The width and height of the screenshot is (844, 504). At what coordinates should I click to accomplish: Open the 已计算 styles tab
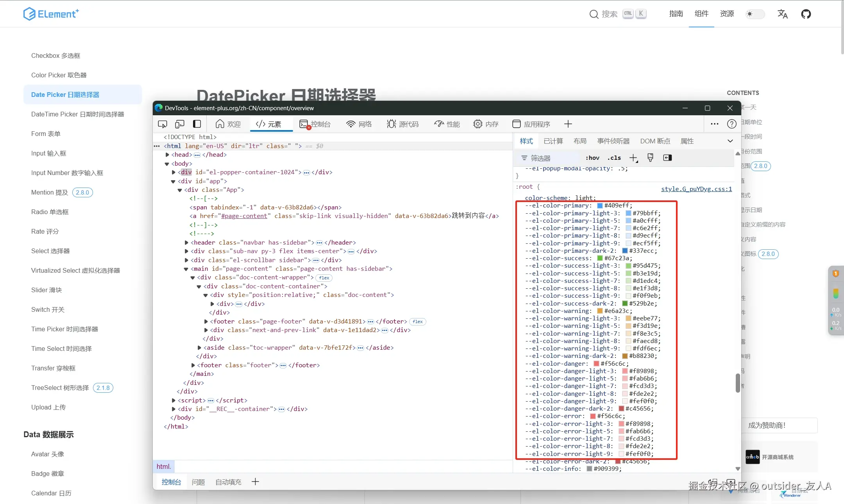click(553, 141)
